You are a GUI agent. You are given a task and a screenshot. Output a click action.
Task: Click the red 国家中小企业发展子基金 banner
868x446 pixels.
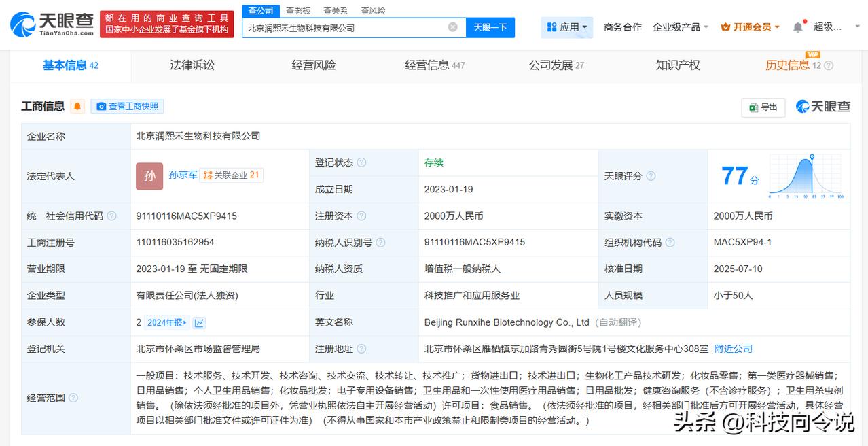click(x=168, y=24)
